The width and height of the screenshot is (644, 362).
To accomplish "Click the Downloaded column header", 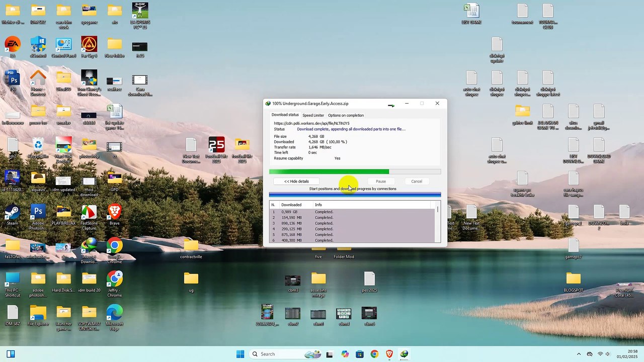I will click(x=296, y=205).
